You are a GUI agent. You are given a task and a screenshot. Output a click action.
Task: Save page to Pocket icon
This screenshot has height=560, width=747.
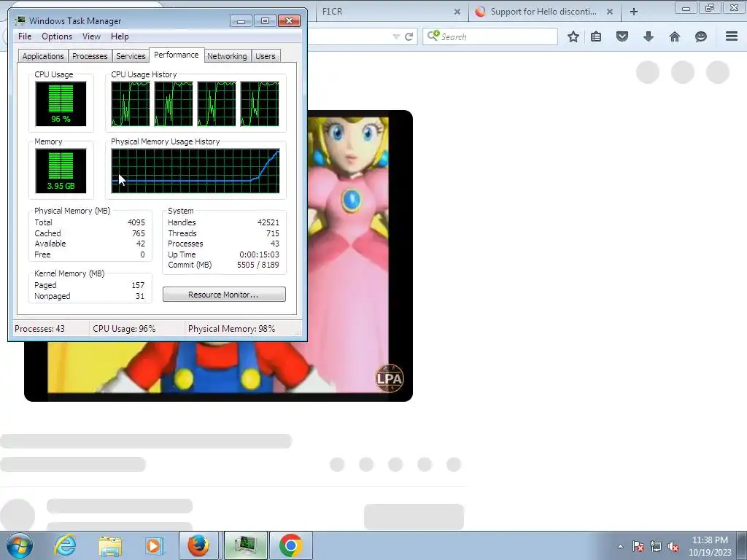pyautogui.click(x=622, y=36)
